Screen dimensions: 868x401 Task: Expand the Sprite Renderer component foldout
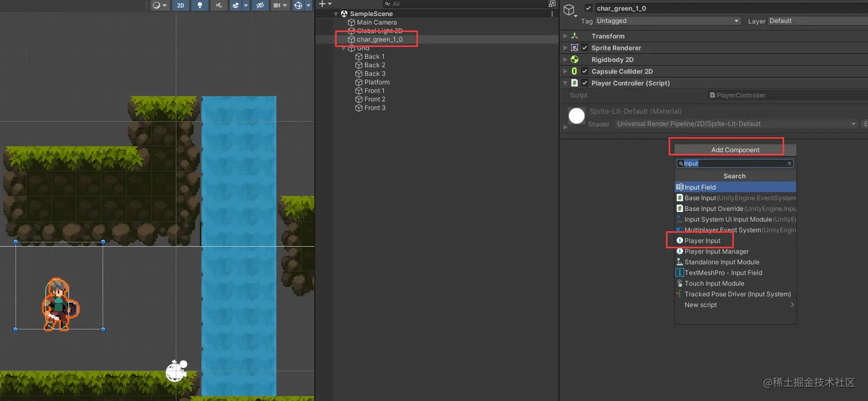coord(565,48)
